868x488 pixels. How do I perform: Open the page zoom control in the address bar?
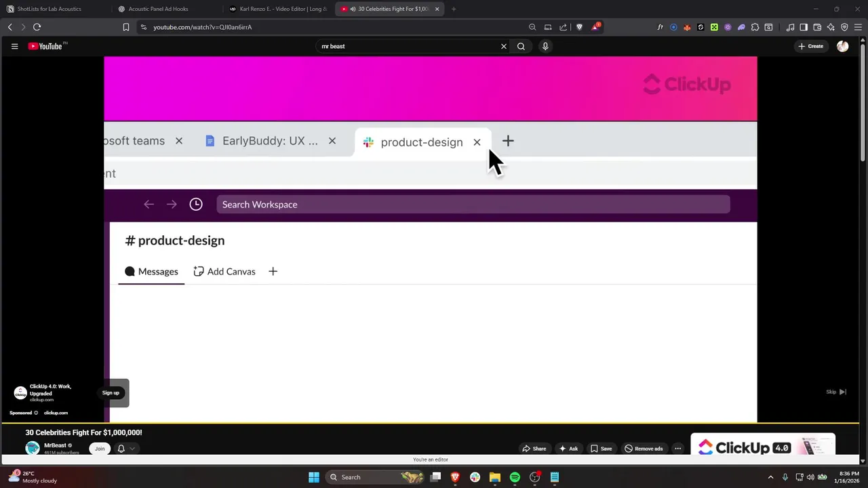532,27
